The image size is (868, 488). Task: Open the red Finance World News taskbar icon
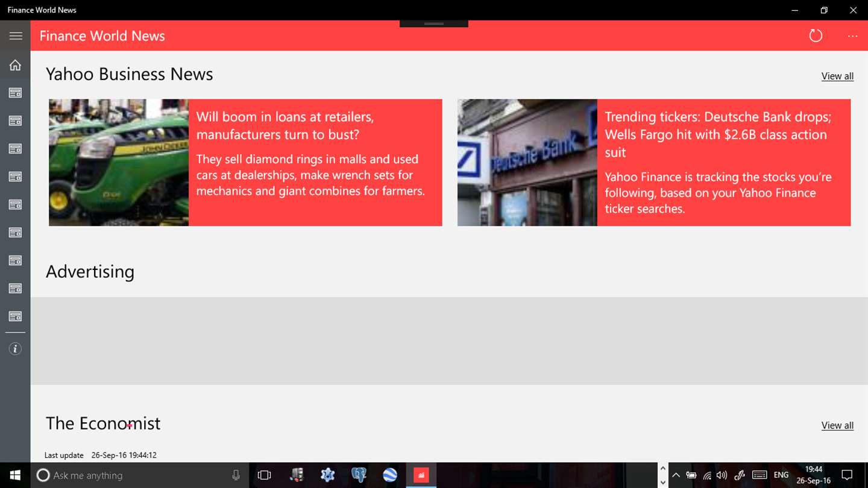tap(421, 475)
